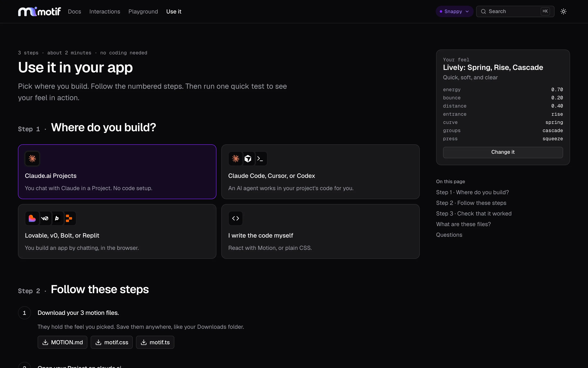Click the download icon on motif.css

(98, 342)
